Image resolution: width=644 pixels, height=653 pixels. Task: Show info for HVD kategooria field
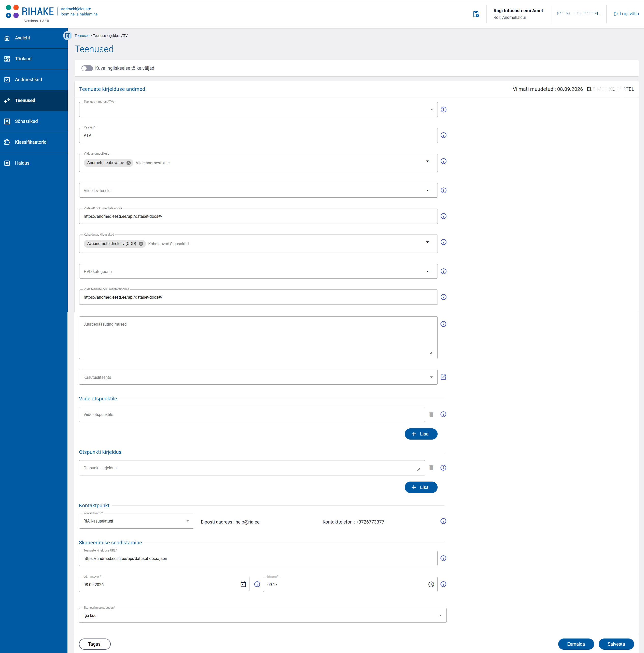pyautogui.click(x=443, y=271)
